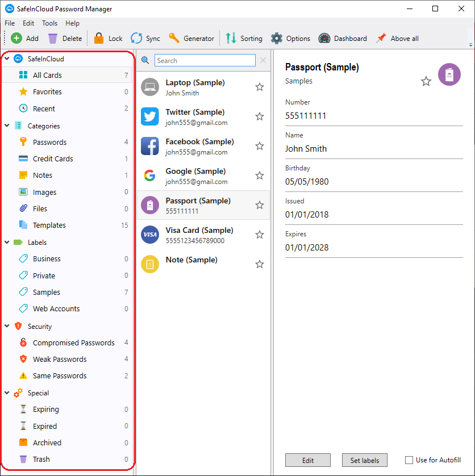Screen dimensions: 475x476
Task: Select the Credit Cards category
Action: [67, 158]
